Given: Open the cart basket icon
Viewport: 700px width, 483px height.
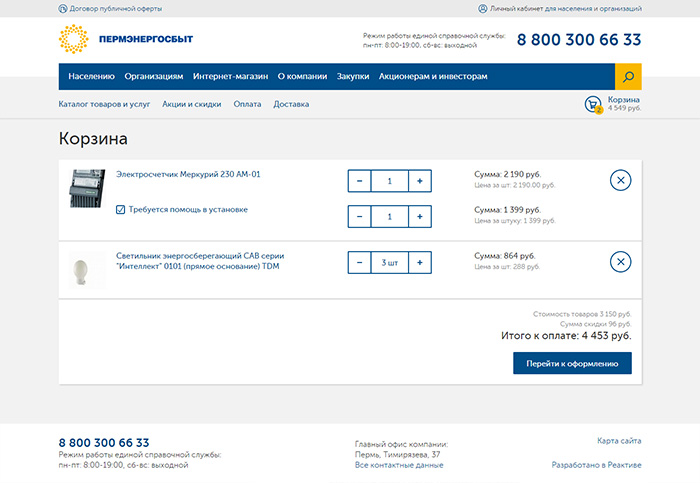Looking at the screenshot, I should (593, 104).
